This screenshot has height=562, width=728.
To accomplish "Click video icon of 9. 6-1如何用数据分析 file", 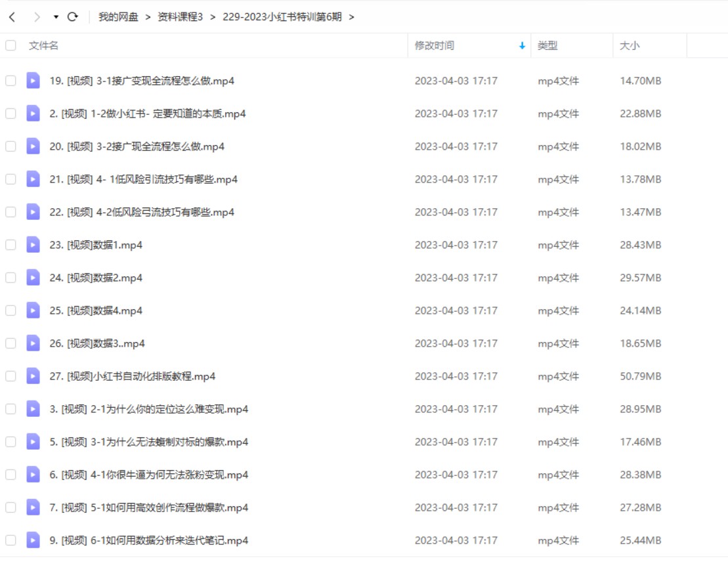I will [33, 540].
